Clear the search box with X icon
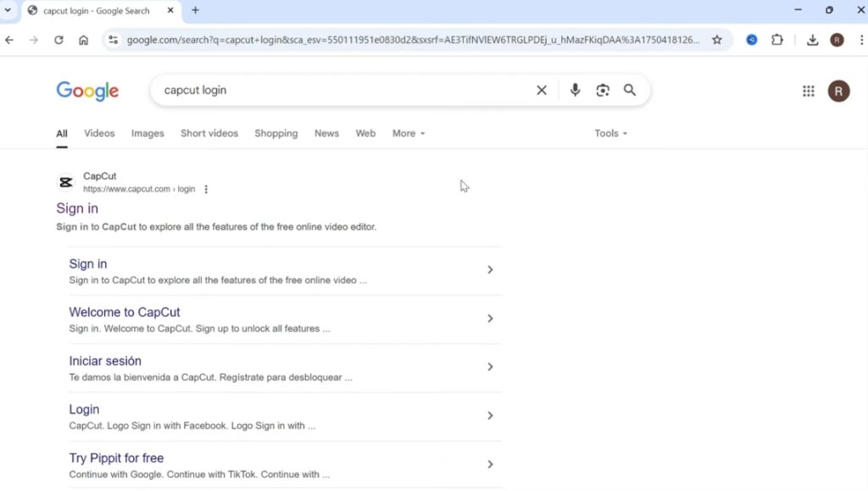Image resolution: width=868 pixels, height=491 pixels. click(542, 90)
